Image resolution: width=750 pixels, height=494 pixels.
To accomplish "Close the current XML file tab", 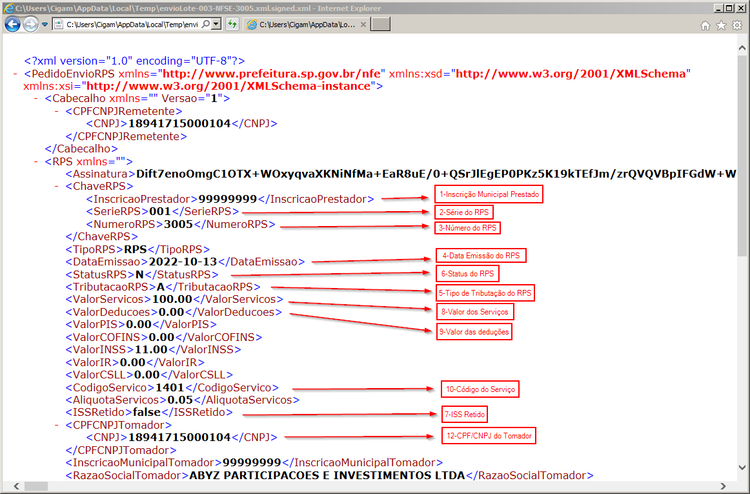I will [364, 24].
